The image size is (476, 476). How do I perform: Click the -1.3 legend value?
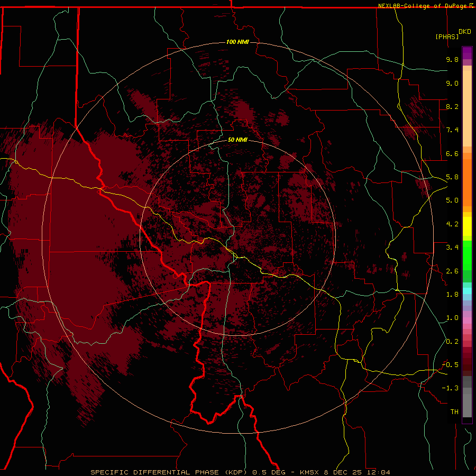click(451, 388)
